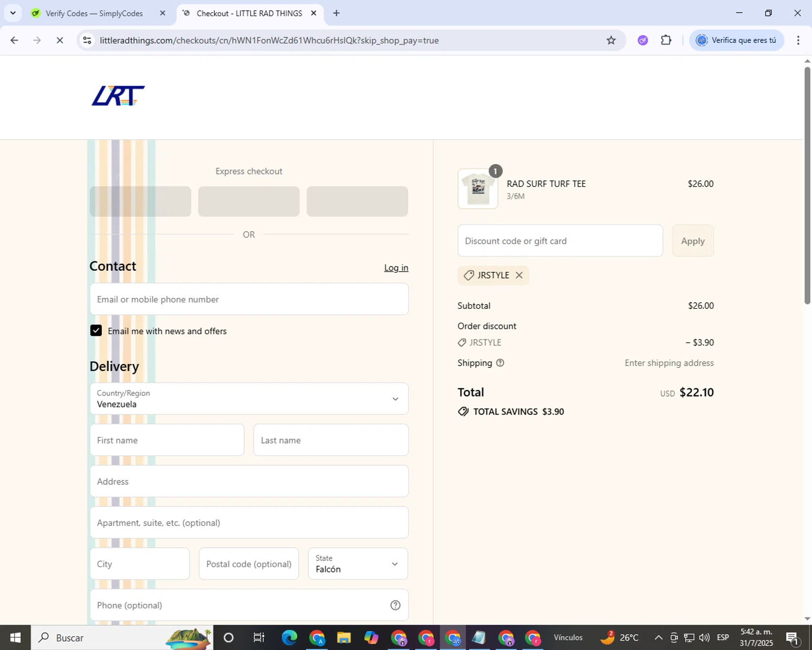Click the Last name field
Image resolution: width=812 pixels, height=650 pixels.
pos(331,440)
